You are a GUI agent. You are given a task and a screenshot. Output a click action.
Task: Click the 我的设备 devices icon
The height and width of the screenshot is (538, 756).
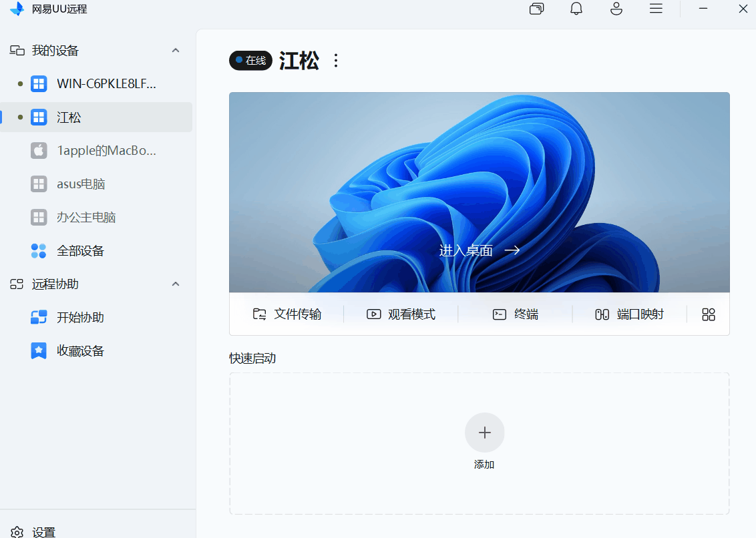point(17,50)
